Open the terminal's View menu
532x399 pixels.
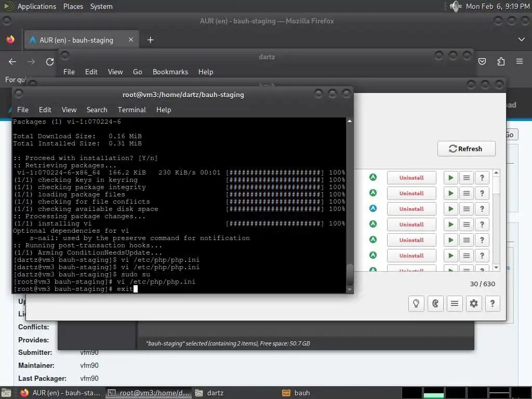[69, 110]
